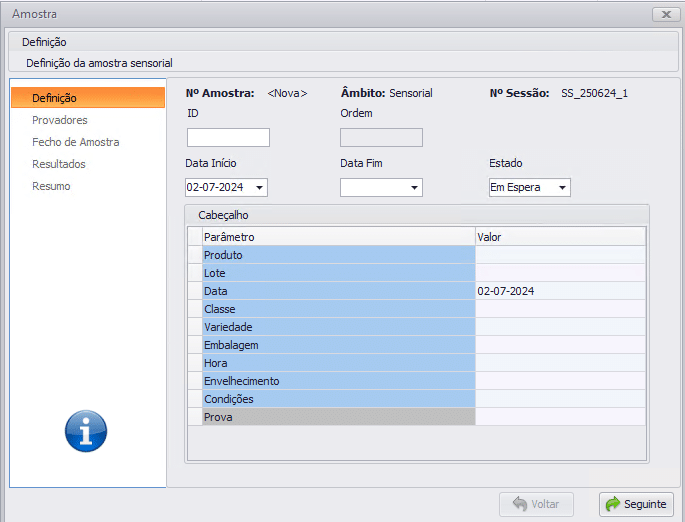Click the blue information icon
This screenshot has height=522, width=685.
click(x=86, y=432)
